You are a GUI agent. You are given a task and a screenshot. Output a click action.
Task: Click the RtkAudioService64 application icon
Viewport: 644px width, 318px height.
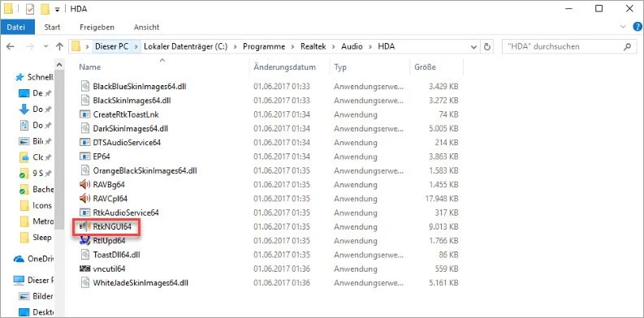click(84, 213)
